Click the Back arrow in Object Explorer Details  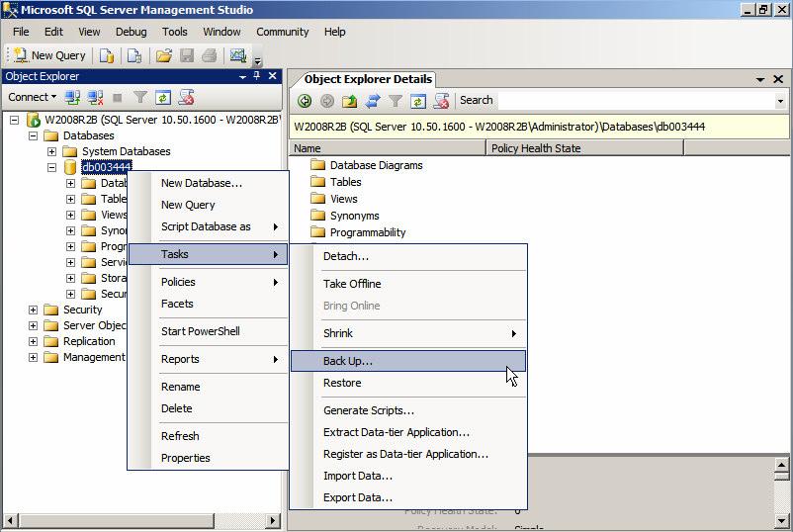click(305, 101)
